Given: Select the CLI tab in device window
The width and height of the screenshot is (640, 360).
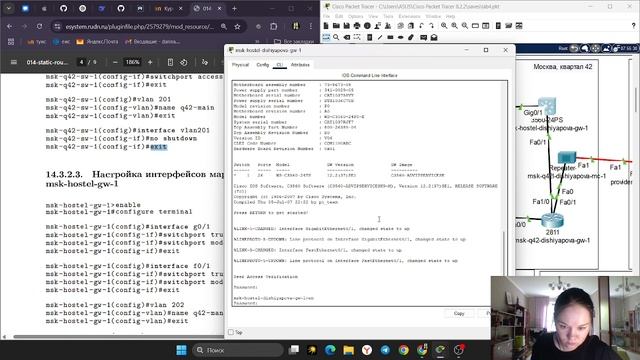Looking at the screenshot, I should [x=280, y=65].
